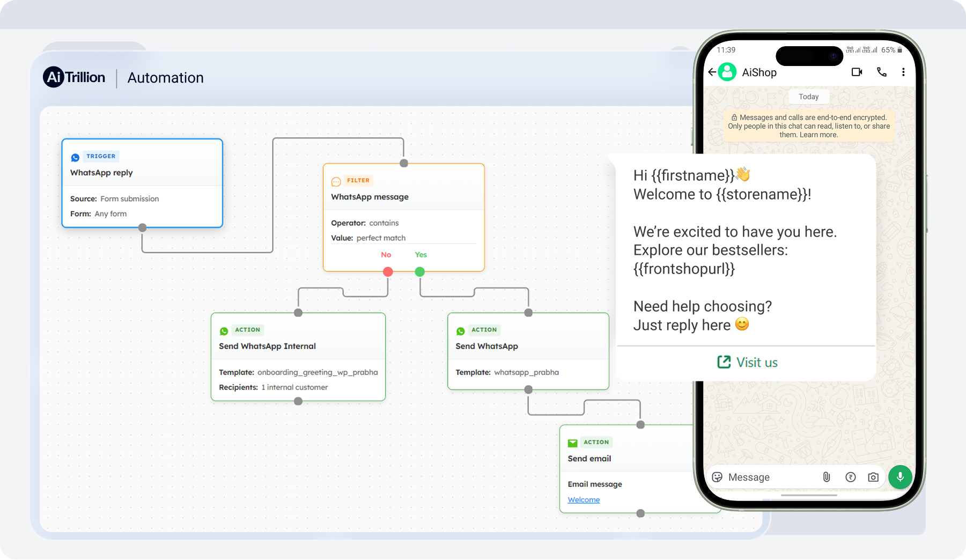Click the Send WhatsApp Internal action title
This screenshot has width=966, height=560.
click(267, 346)
